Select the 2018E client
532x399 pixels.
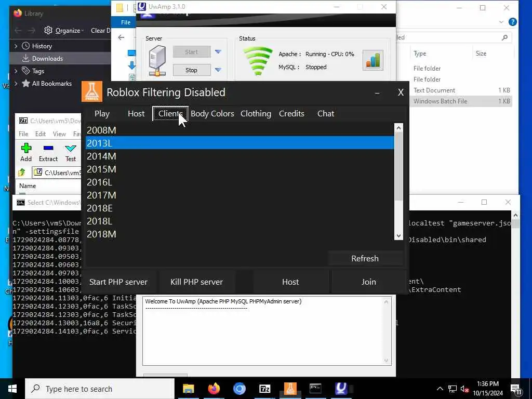[240, 208]
